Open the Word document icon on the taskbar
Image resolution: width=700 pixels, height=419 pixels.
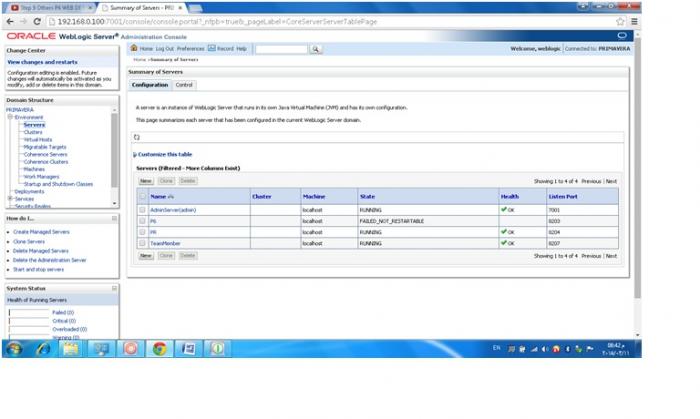coord(188,348)
